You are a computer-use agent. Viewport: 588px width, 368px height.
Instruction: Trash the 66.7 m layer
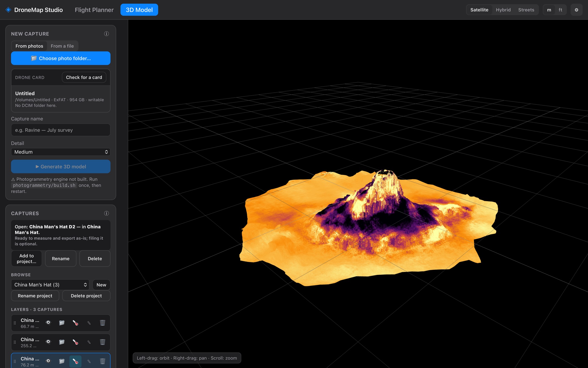[102, 323]
